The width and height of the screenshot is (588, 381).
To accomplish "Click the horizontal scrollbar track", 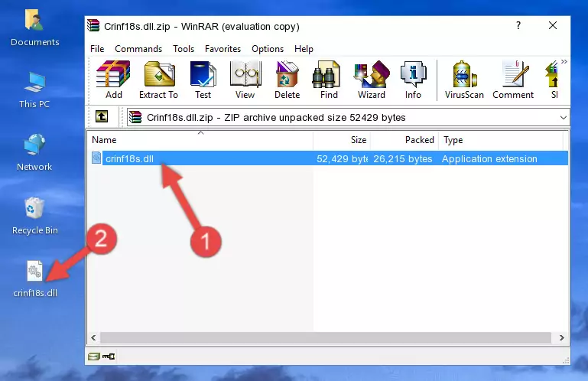I will pos(325,337).
